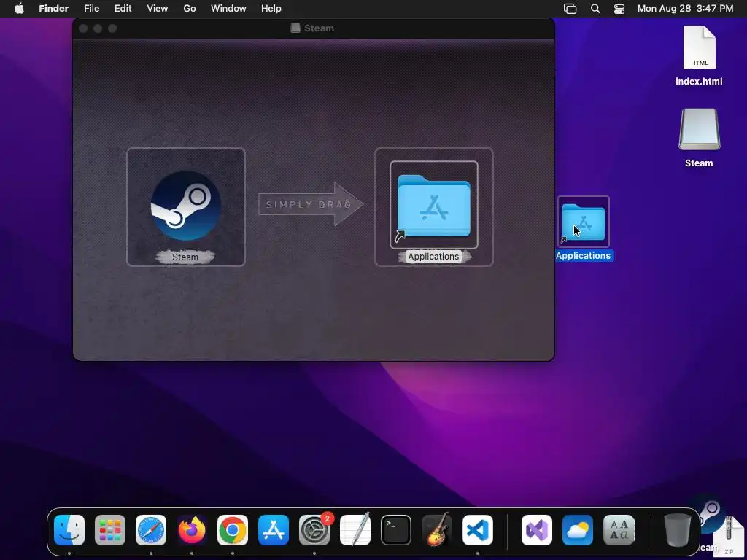747x560 pixels.
Task: Open the Edit menu
Action: pos(123,9)
